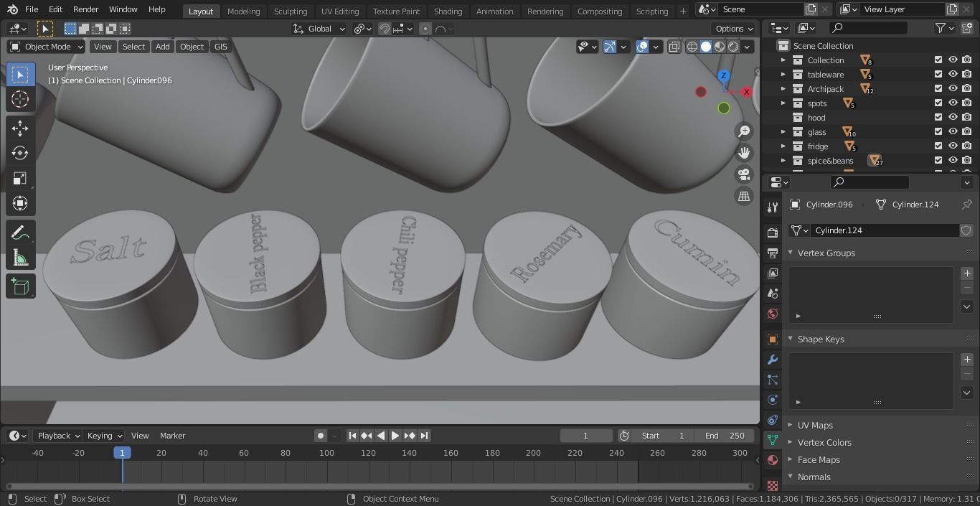Expand the UV Maps panel
980x506 pixels.
tap(791, 426)
